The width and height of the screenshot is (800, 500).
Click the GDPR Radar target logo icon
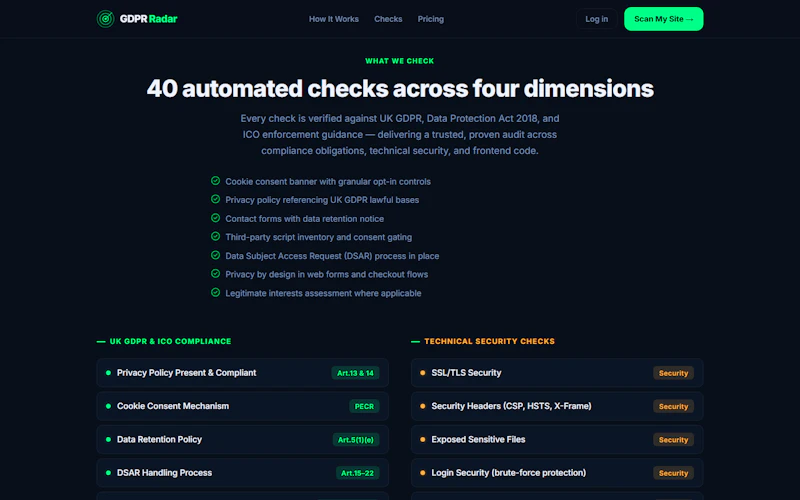(x=106, y=19)
